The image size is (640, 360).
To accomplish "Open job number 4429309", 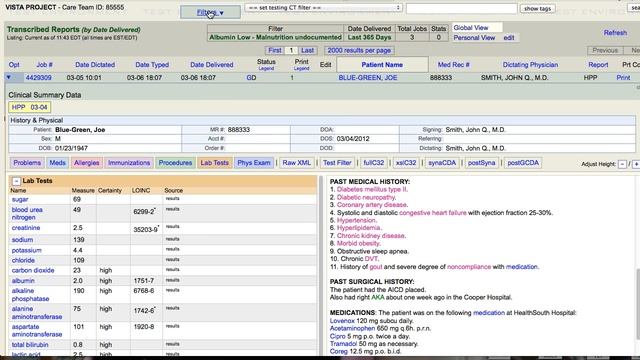I will pyautogui.click(x=38, y=78).
